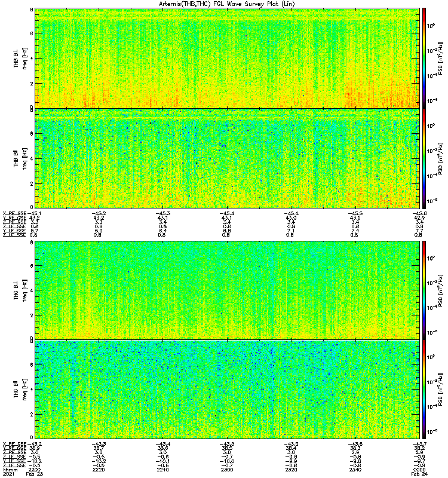Click the "2300" time tick label
The height and width of the screenshot is (478, 448).
click(227, 470)
